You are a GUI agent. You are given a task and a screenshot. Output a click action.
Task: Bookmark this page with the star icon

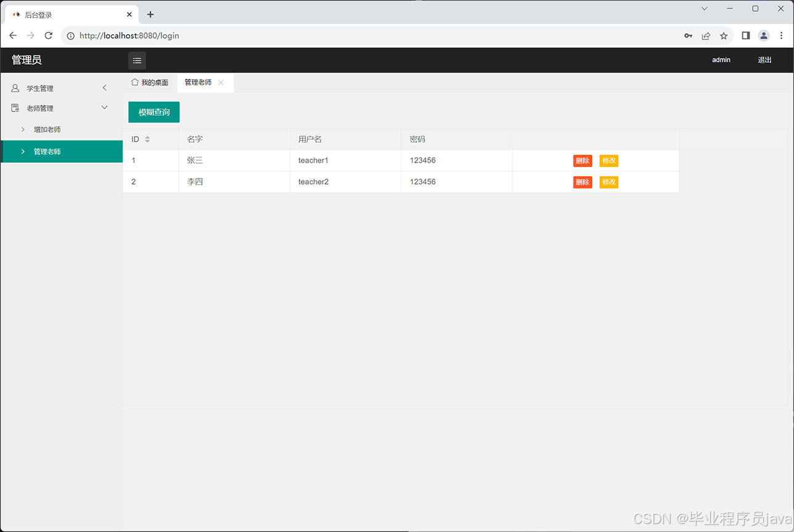point(724,36)
